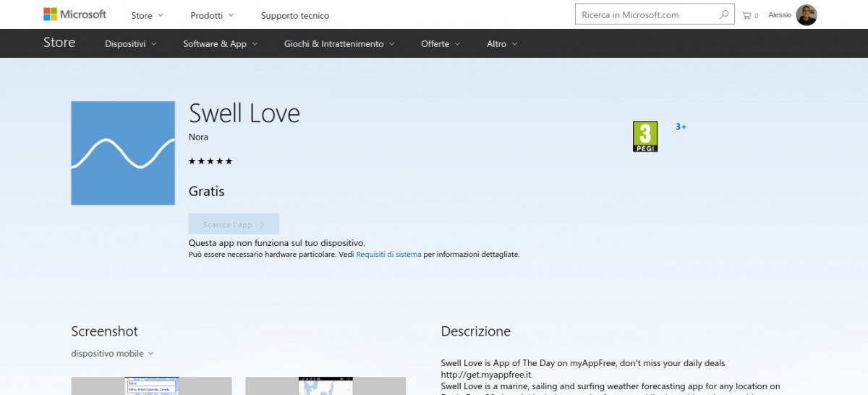Click the 3+ age rating link
Viewport: 868px width, 395px height.
tap(681, 127)
